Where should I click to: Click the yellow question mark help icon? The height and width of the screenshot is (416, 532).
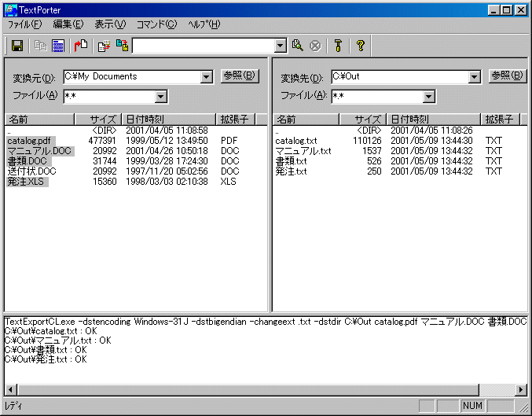360,46
